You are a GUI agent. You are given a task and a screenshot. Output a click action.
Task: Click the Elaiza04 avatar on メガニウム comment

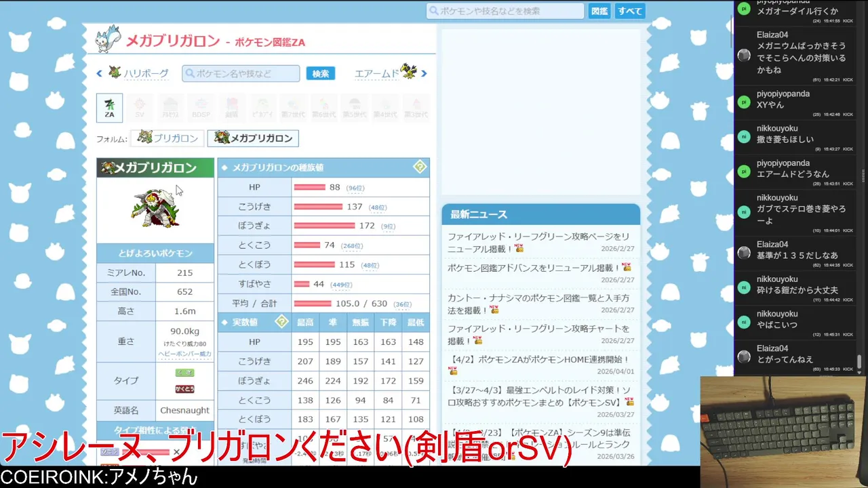[x=744, y=56]
